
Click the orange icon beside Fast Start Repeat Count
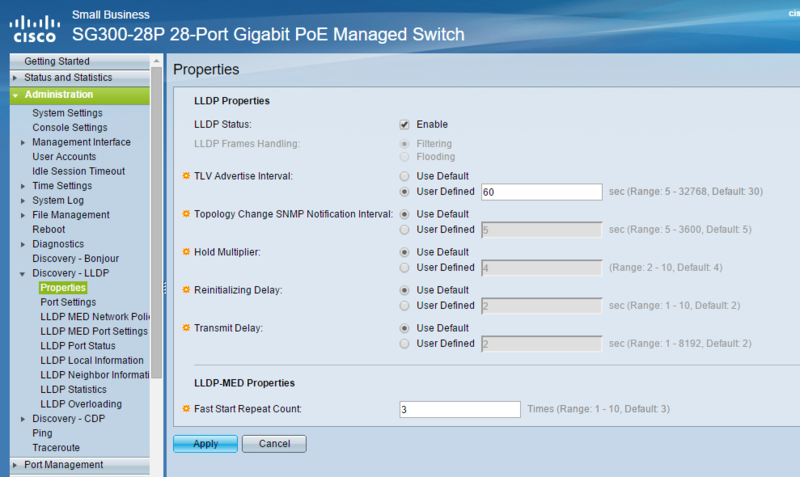185,409
